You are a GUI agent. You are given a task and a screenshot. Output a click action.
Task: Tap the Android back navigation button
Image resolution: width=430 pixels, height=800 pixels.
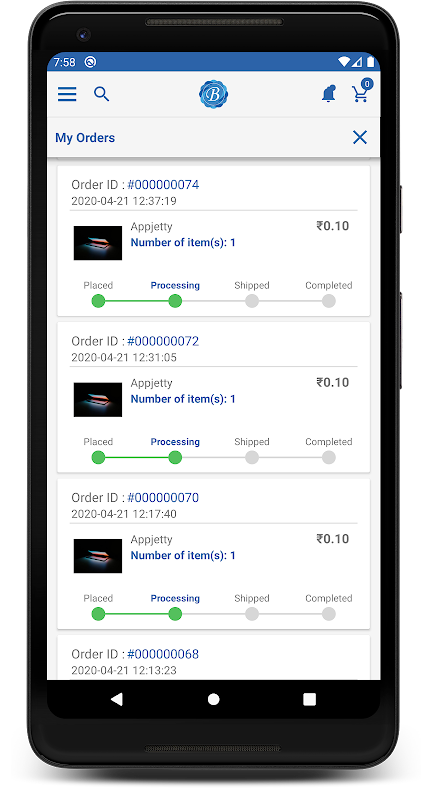[117, 699]
